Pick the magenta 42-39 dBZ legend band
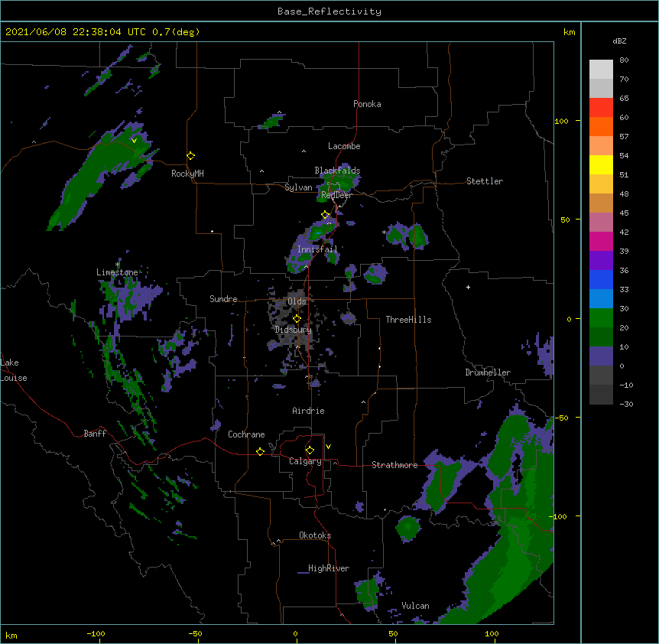659x644 pixels. [601, 241]
